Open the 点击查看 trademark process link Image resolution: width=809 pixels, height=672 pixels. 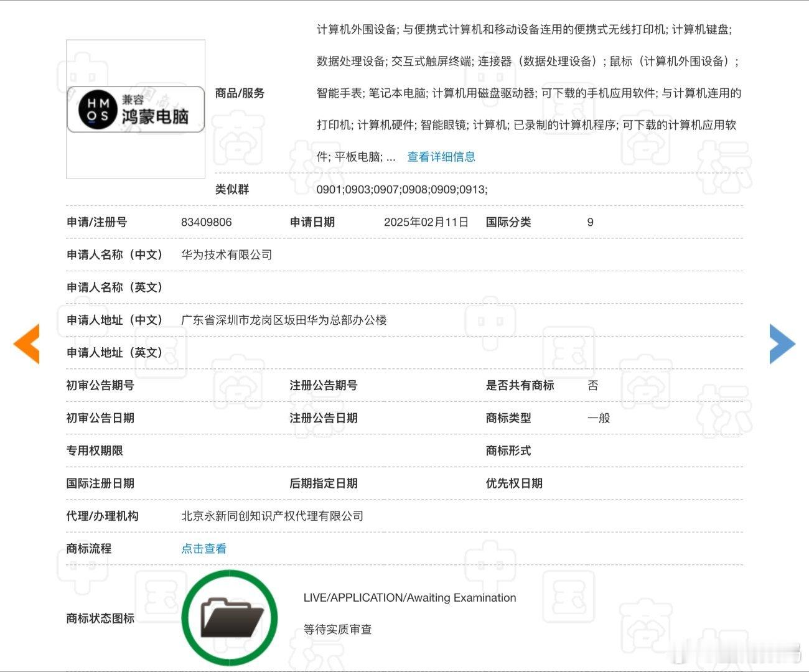click(203, 549)
